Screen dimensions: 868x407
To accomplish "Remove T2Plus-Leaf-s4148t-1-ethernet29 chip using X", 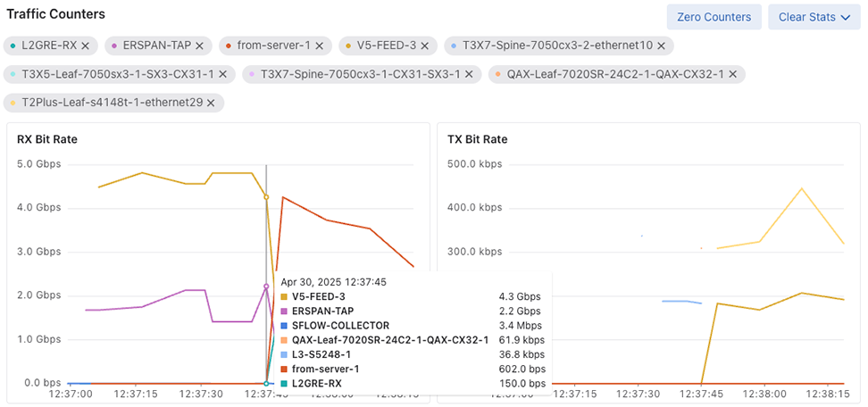I will 211,103.
